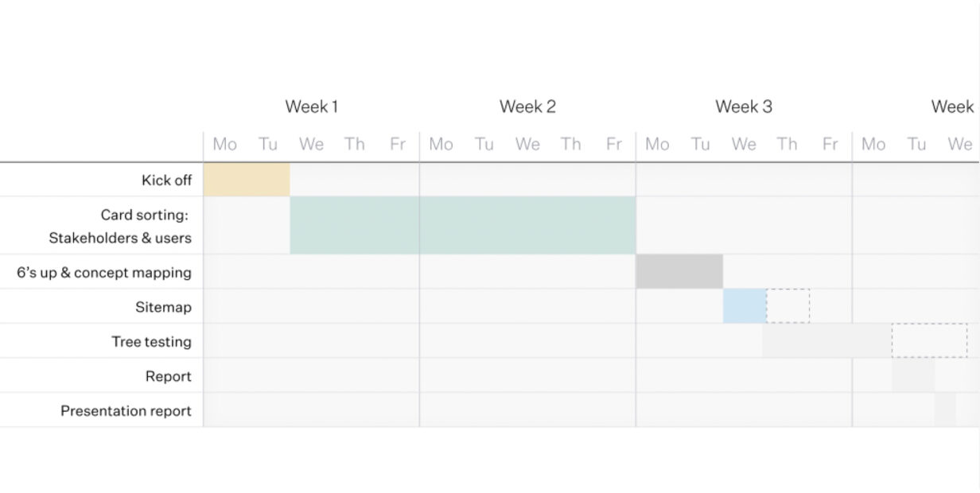Screen dimensions: 980x493
Task: Select the Week 1 header
Action: [x=312, y=107]
